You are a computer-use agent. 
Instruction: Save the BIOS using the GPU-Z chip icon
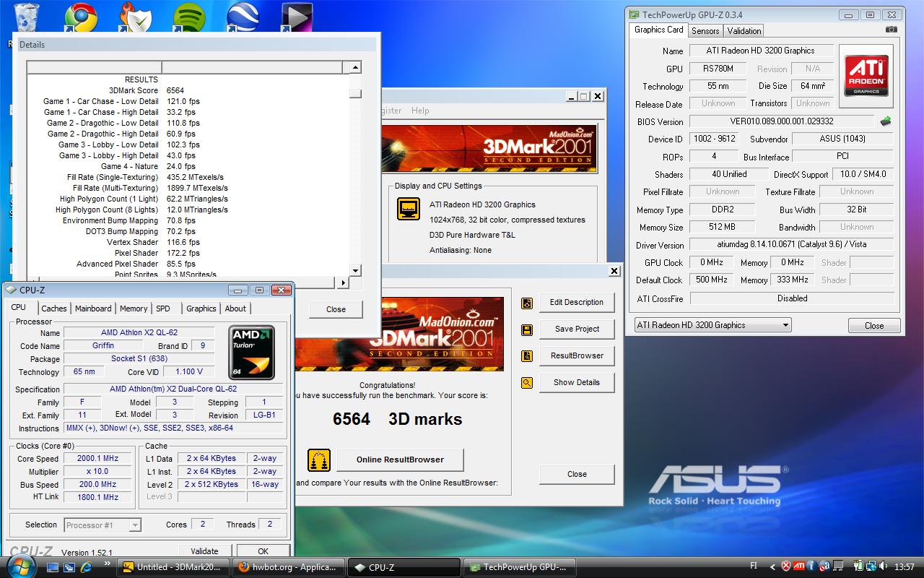pos(886,121)
